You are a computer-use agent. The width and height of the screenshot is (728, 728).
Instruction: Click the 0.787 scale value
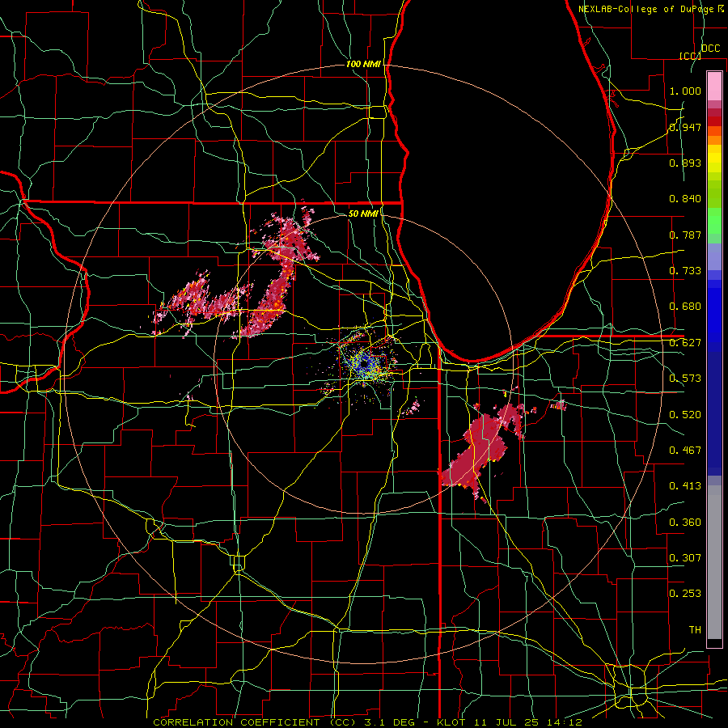click(685, 235)
